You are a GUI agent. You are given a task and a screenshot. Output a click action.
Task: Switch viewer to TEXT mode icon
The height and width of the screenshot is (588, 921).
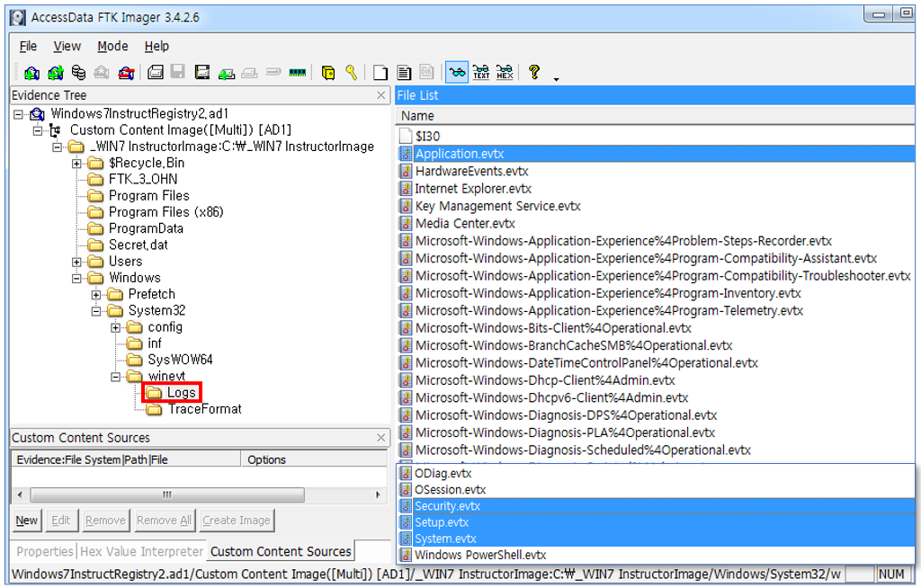[481, 73]
